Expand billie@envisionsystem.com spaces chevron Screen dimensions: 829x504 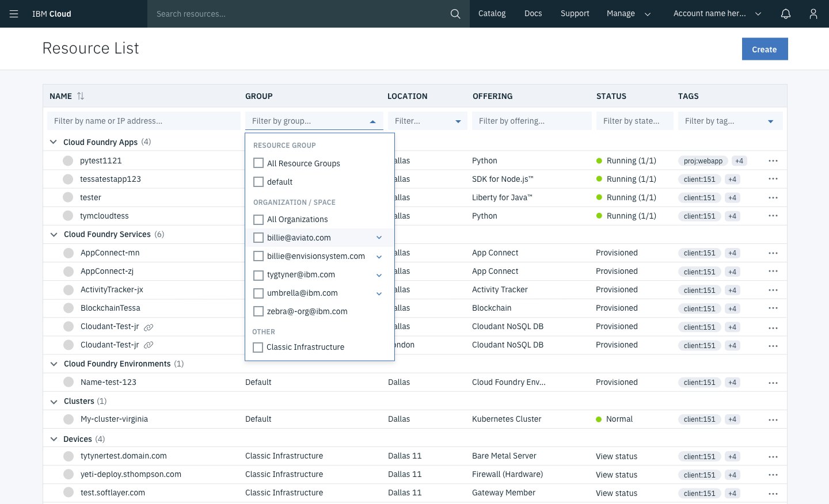coord(379,257)
